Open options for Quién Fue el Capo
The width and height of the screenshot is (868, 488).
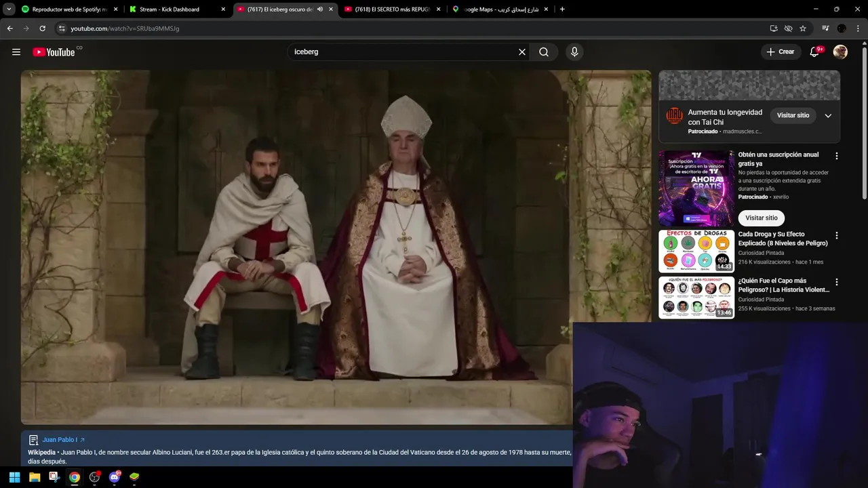(x=836, y=282)
